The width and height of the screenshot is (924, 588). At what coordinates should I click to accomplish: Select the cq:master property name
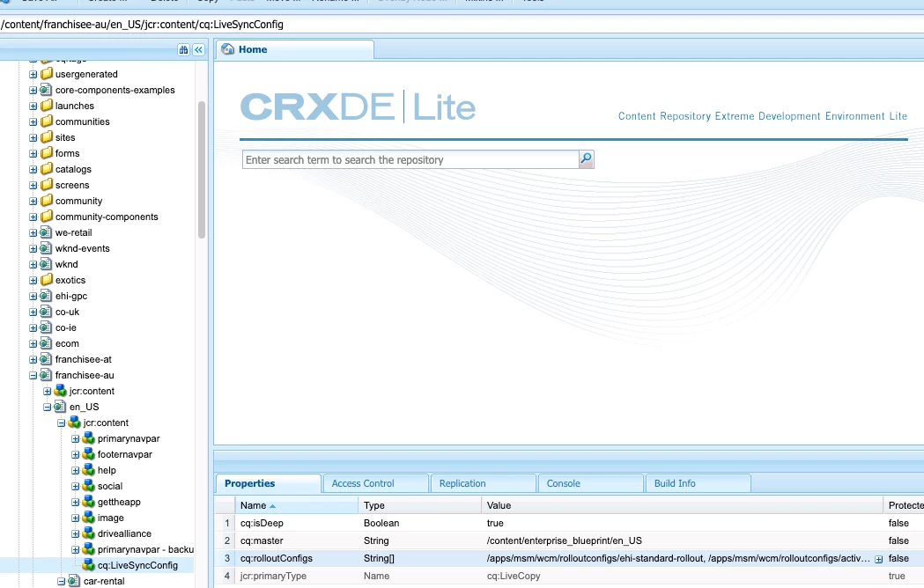pos(262,540)
